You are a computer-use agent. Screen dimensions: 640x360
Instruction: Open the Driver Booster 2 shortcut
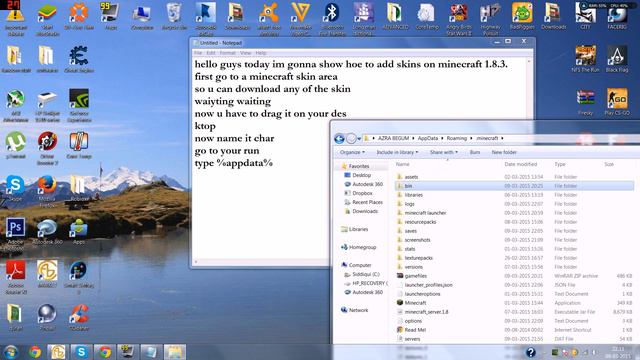47,148
